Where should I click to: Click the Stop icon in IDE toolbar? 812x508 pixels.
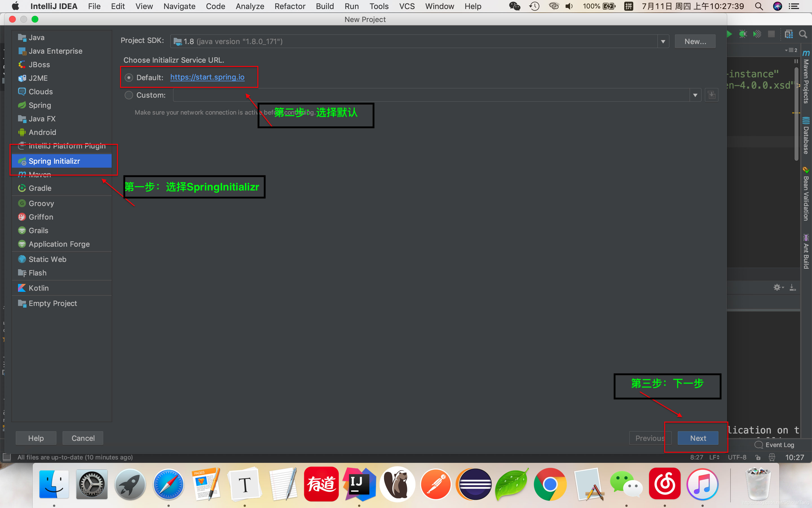pyautogui.click(x=771, y=34)
